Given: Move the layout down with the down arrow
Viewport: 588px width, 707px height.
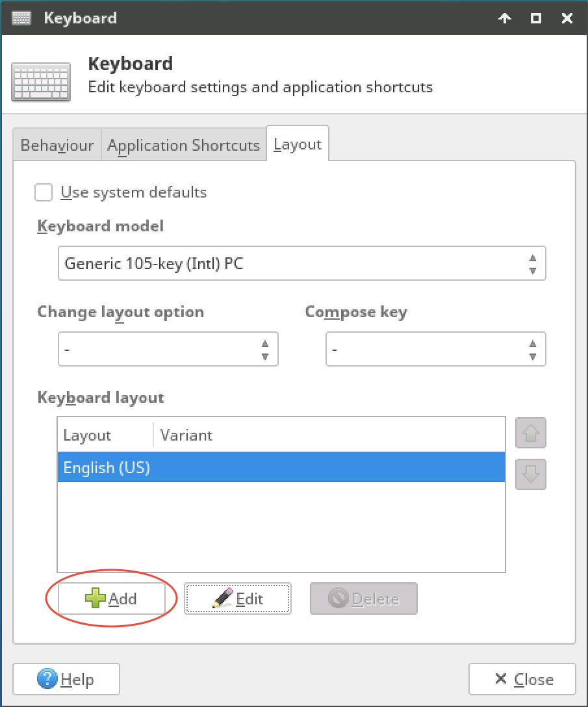Looking at the screenshot, I should 530,474.
